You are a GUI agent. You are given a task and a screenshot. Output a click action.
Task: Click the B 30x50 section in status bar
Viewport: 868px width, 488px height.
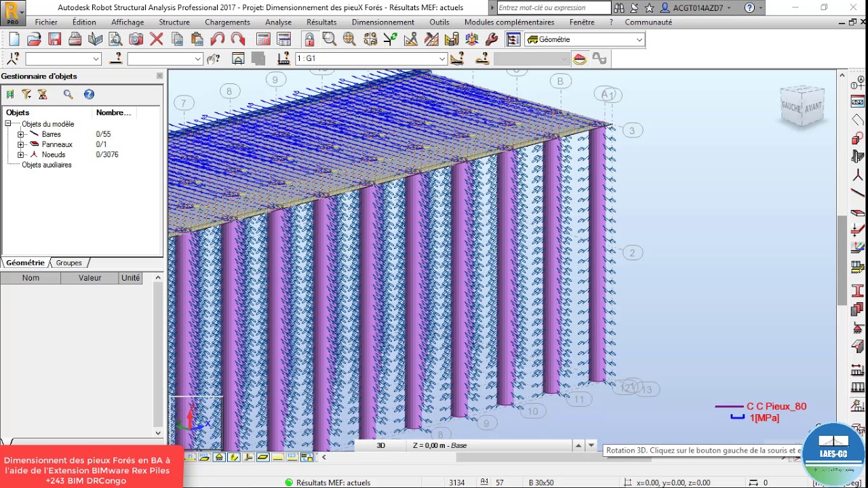click(x=541, y=483)
